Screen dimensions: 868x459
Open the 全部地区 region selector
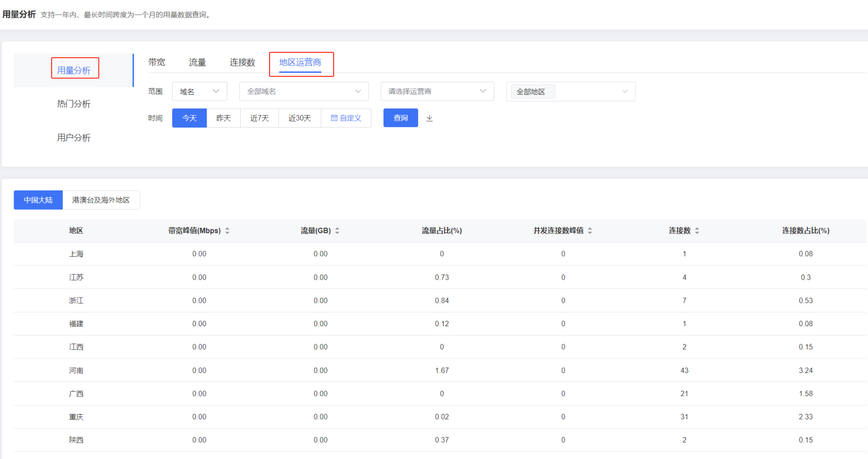(x=571, y=91)
